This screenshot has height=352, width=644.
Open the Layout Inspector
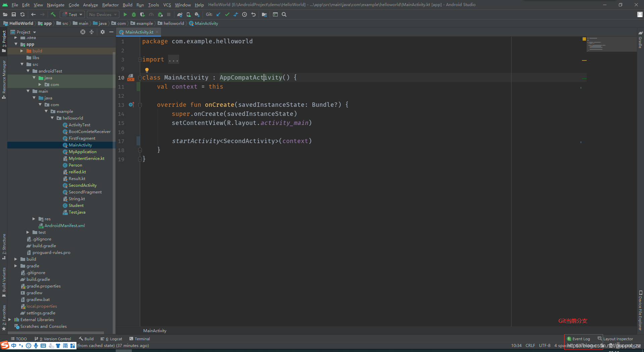[615, 339]
